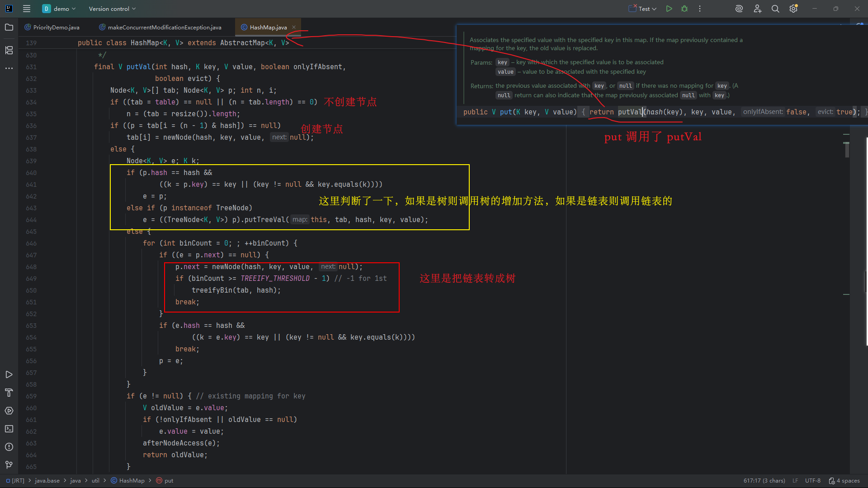The height and width of the screenshot is (488, 868).
Task: Click putVal call in popup preview
Action: coord(630,112)
